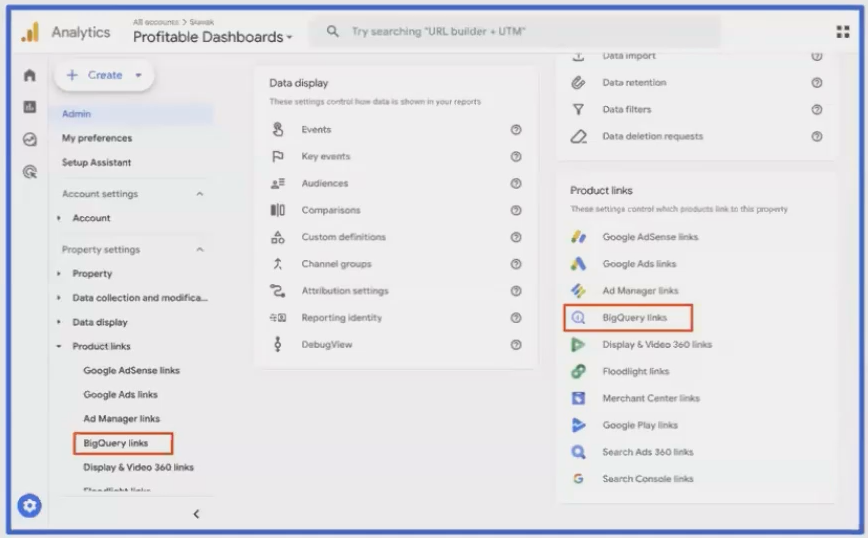Collapse the Account settings section

(200, 194)
